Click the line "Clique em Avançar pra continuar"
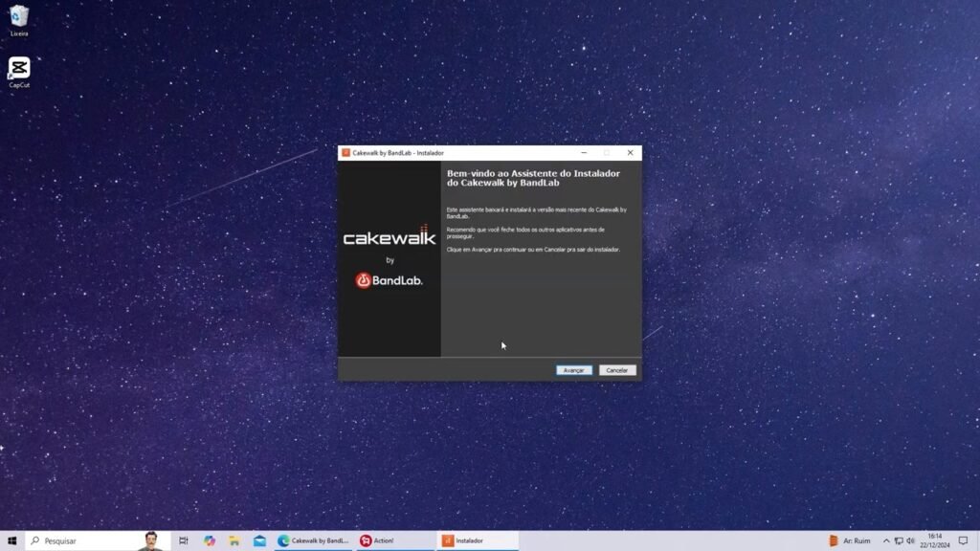The height and width of the screenshot is (551, 980). [x=533, y=250]
